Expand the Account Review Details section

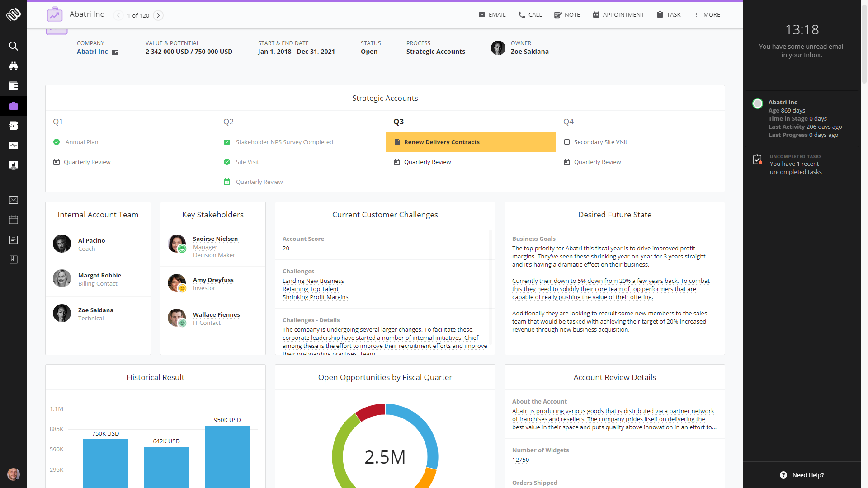coord(614,377)
